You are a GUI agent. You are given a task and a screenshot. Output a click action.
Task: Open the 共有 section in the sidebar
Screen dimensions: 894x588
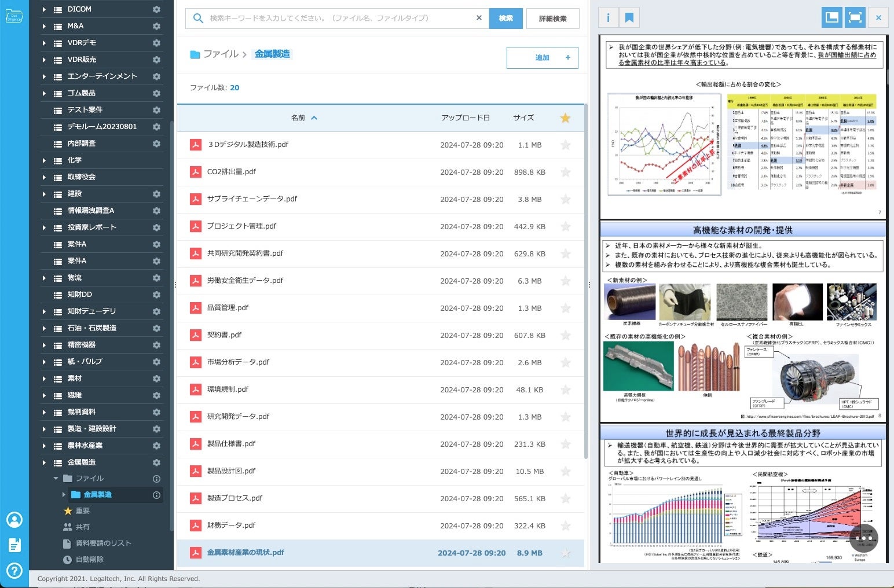[x=83, y=527]
